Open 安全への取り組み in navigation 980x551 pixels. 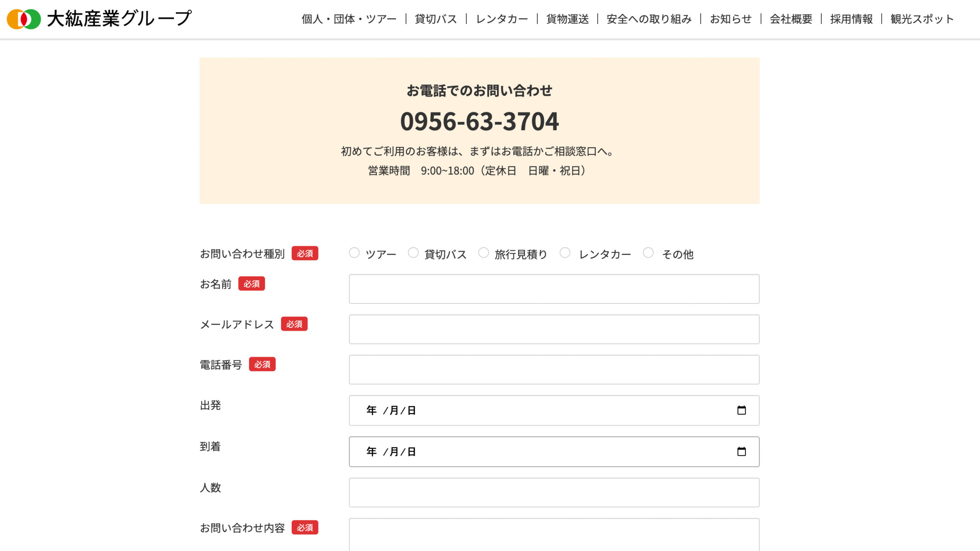(649, 19)
